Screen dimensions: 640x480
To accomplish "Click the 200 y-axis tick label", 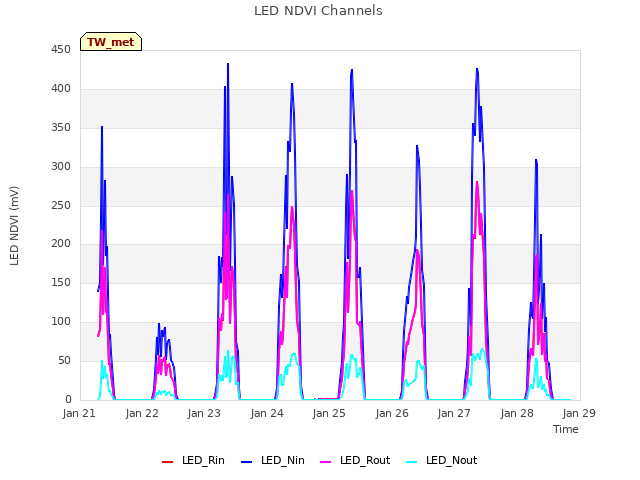I will tap(61, 244).
